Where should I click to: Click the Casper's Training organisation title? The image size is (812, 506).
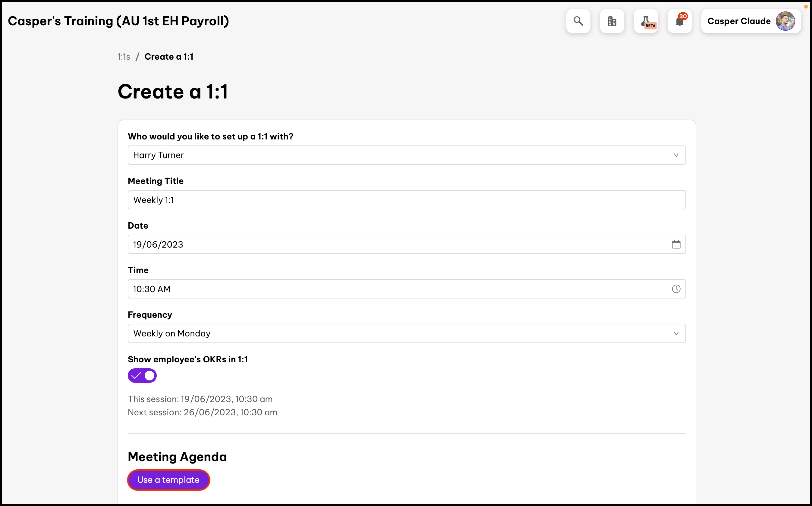[118, 21]
